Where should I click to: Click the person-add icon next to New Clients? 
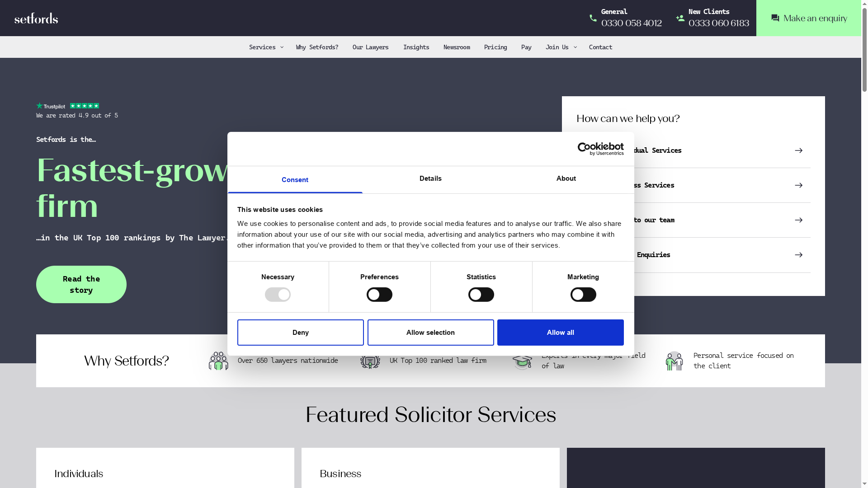(680, 18)
